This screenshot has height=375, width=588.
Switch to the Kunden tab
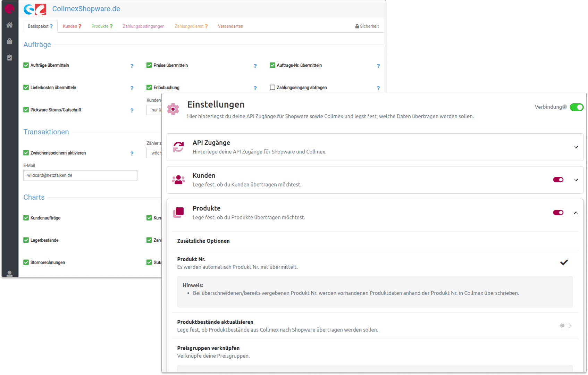[72, 26]
